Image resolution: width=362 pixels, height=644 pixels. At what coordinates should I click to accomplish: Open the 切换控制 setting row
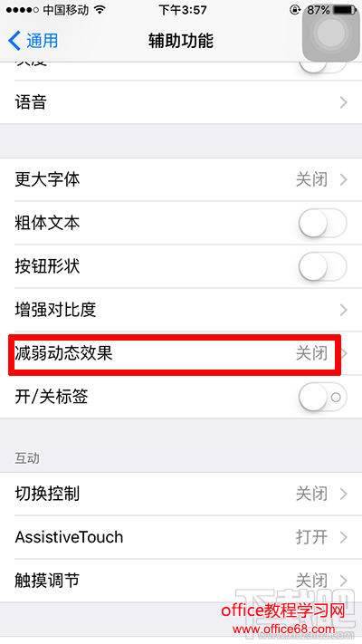(181, 494)
